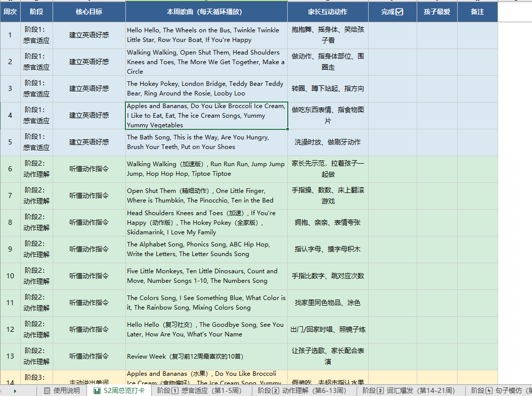Click the sheet tab scroll-right arrow
The width and height of the screenshot is (532, 396).
point(15,391)
